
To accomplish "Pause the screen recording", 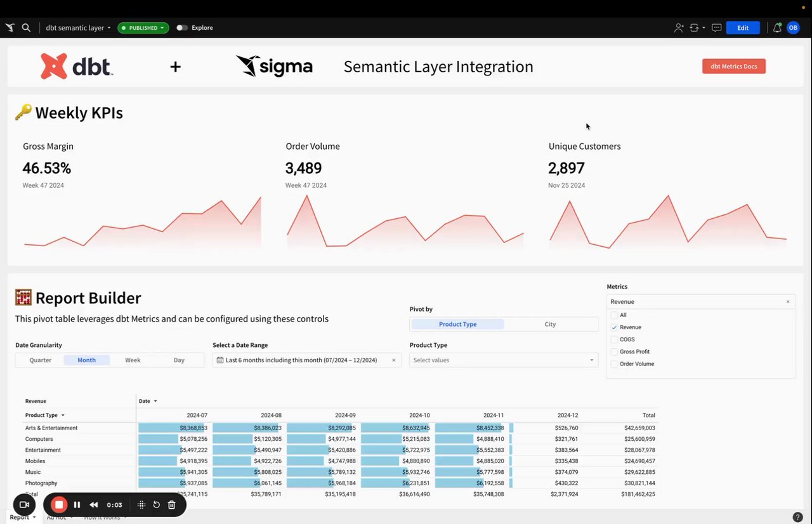I will click(x=77, y=505).
